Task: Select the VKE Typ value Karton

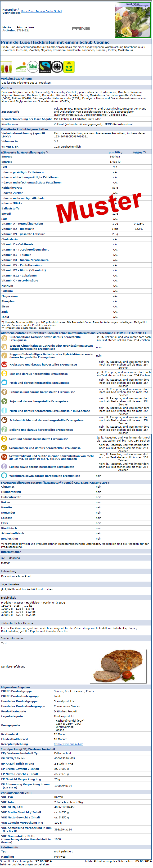Action: click(x=58, y=797)
